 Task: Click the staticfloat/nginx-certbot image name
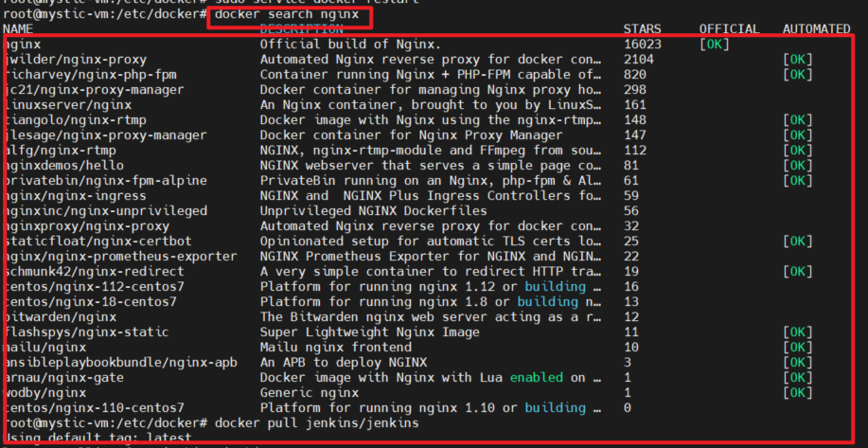pyautogui.click(x=98, y=241)
